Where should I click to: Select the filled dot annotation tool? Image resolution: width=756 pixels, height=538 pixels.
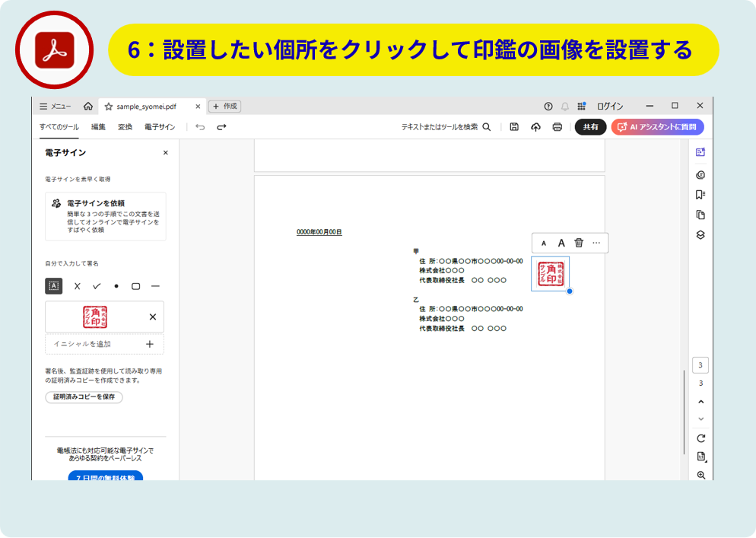point(116,286)
